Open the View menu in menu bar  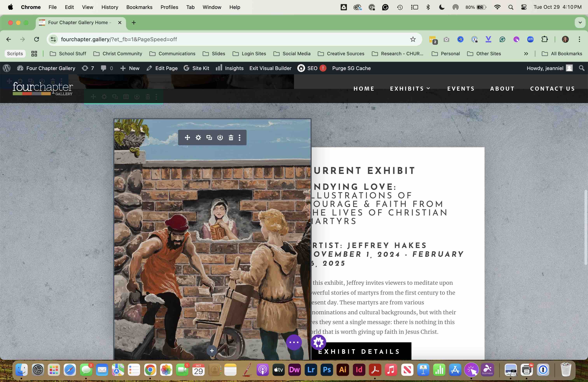pyautogui.click(x=87, y=7)
